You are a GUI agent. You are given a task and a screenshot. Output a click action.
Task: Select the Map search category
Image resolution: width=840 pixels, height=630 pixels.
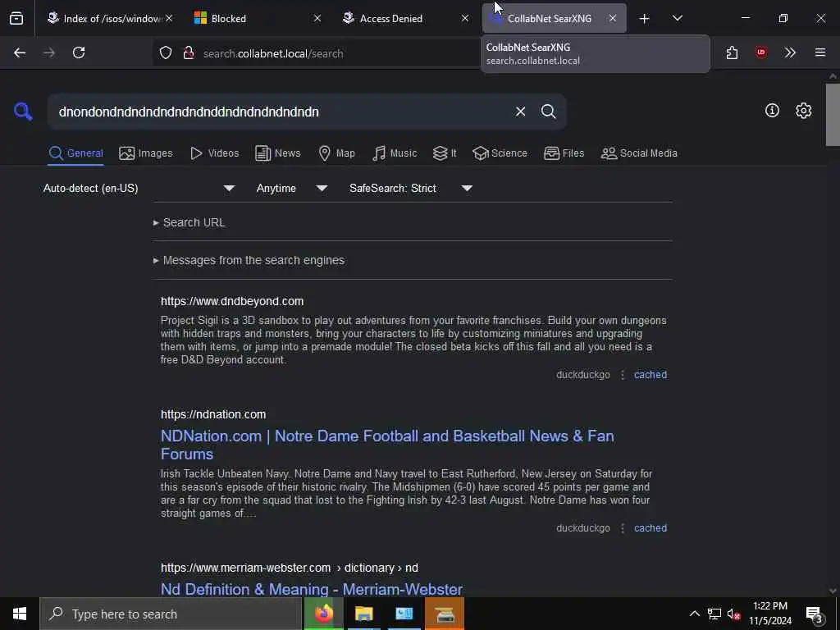336,153
